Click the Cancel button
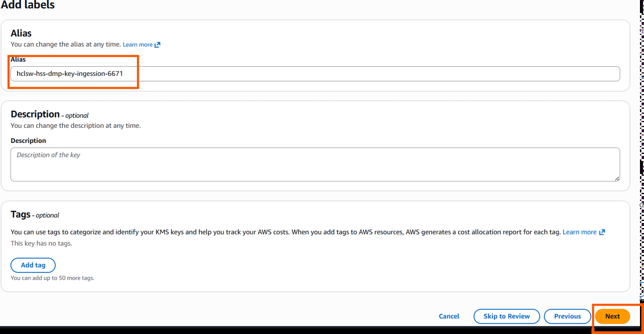The image size is (644, 334). 449,316
